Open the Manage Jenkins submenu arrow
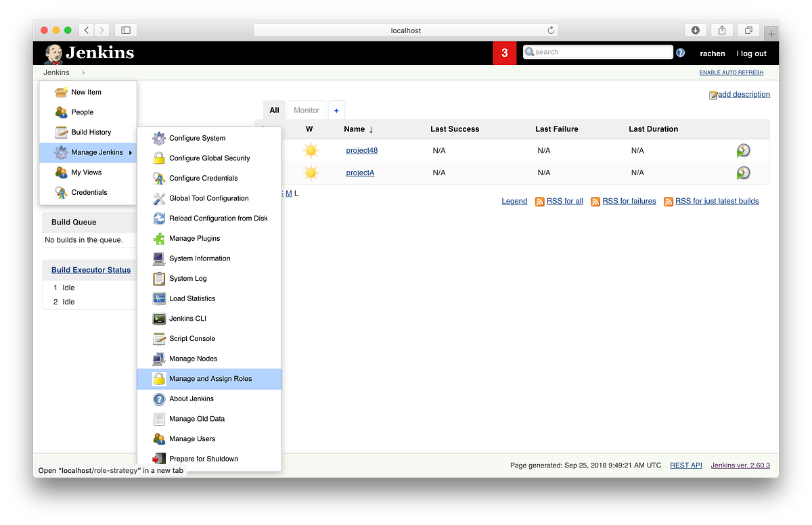This screenshot has width=812, height=525. 129,152
